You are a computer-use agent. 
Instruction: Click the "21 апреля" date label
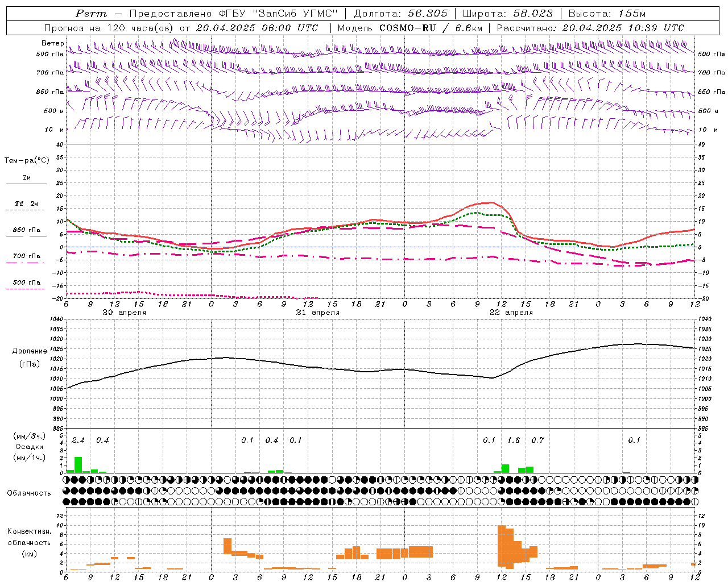coord(317,313)
